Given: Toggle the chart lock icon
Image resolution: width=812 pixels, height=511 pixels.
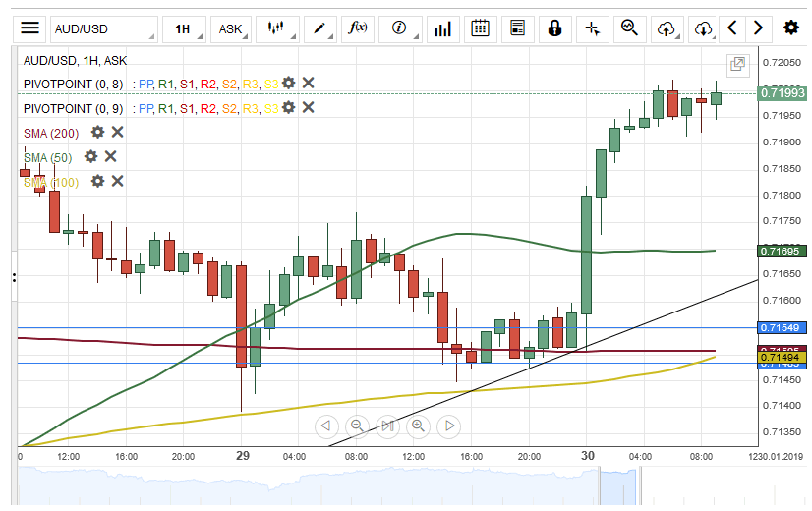Looking at the screenshot, I should 554,28.
